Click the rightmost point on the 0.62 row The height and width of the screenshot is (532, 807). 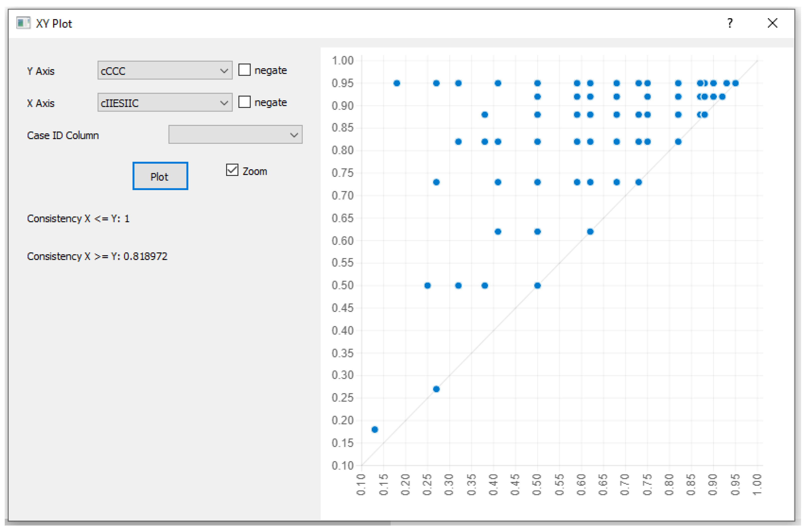[x=590, y=232]
